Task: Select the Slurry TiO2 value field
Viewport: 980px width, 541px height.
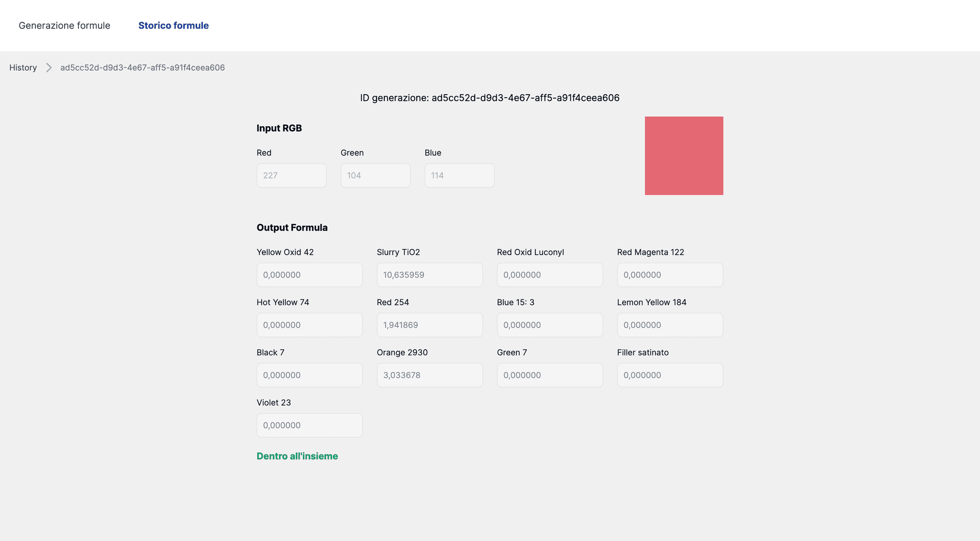Action: 429,275
